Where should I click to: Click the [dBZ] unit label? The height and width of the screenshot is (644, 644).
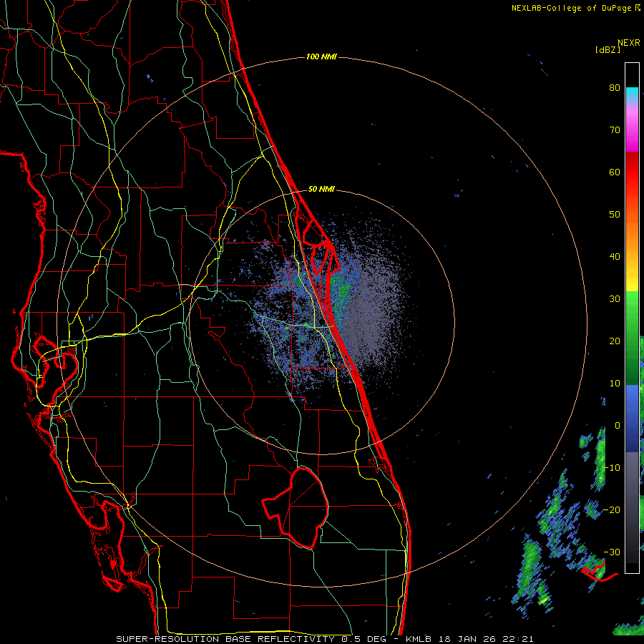pyautogui.click(x=608, y=50)
